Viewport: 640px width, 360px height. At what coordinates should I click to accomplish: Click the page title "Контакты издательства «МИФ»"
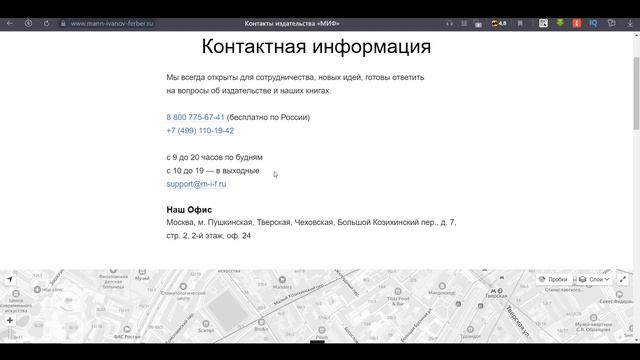pyautogui.click(x=292, y=23)
